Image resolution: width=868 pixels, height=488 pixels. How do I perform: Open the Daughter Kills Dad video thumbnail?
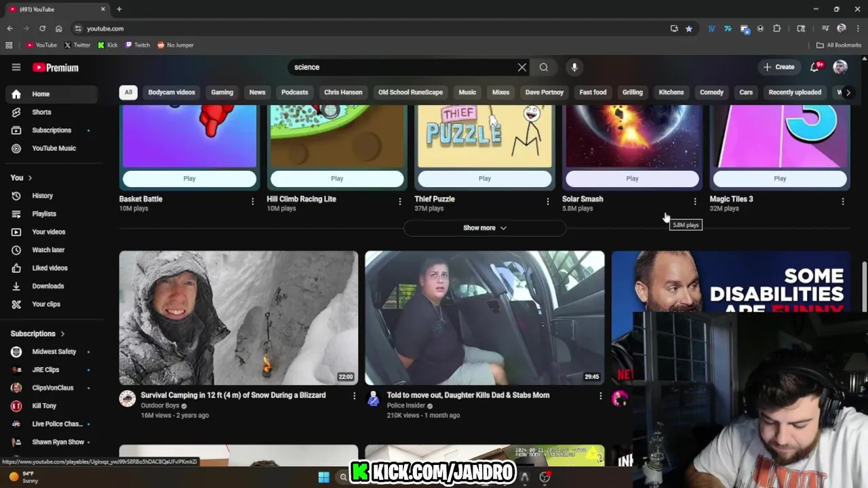tap(485, 318)
